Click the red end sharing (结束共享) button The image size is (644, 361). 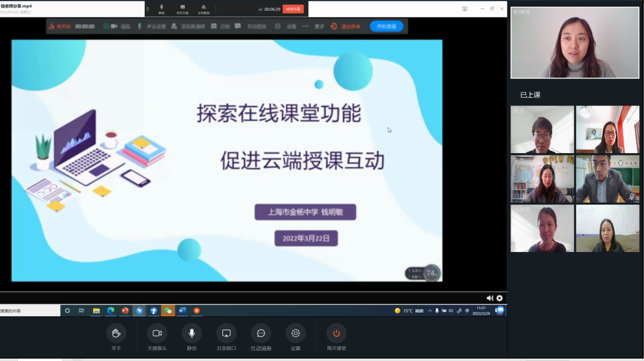click(x=293, y=9)
